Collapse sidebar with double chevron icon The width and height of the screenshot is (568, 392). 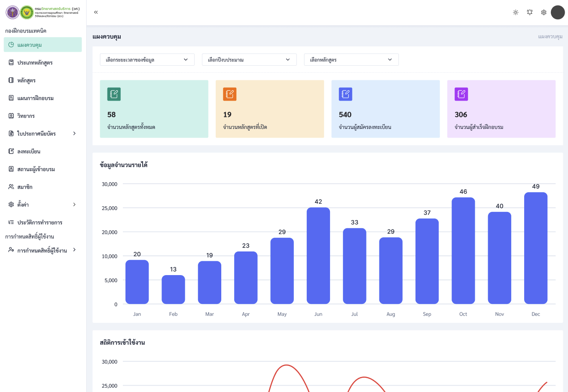(96, 12)
